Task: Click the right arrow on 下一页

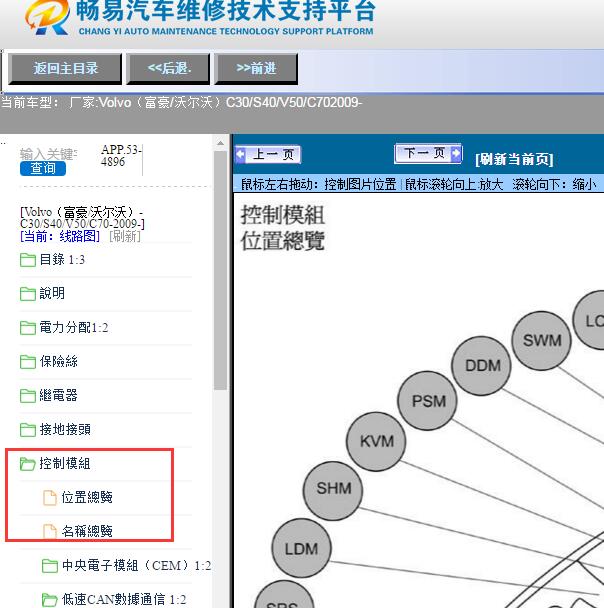Action: (456, 153)
